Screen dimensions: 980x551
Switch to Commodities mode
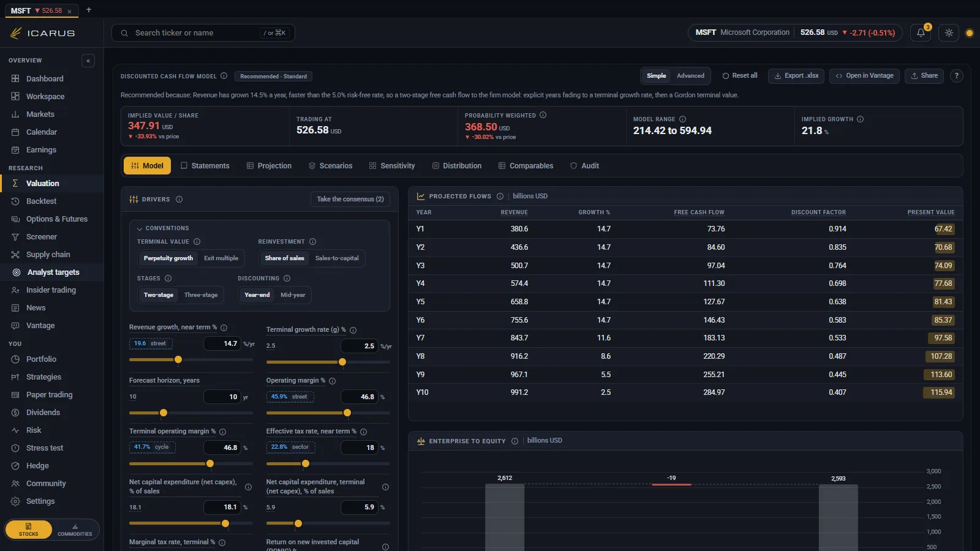tap(75, 530)
